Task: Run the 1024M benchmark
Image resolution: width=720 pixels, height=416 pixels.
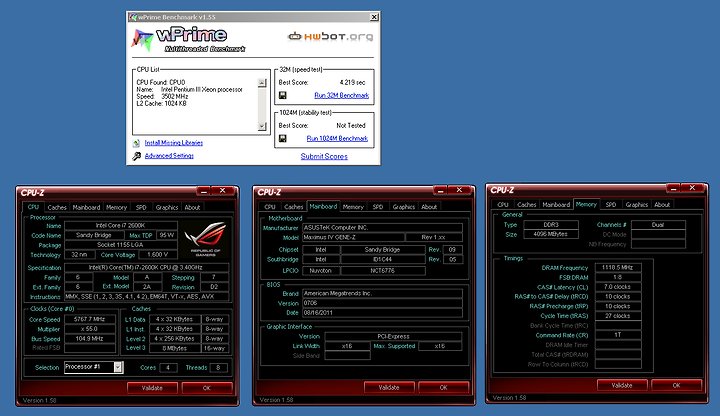Action: pos(337,139)
